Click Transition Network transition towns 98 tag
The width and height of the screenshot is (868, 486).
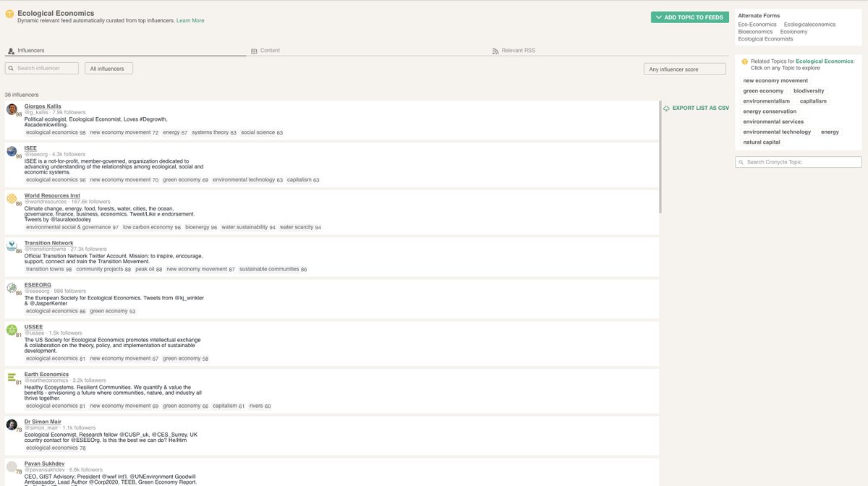pos(49,269)
